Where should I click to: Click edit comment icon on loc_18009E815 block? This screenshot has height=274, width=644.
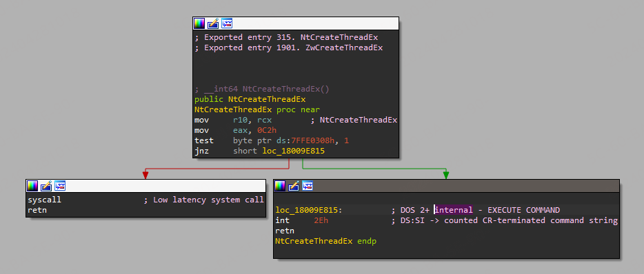click(x=294, y=186)
